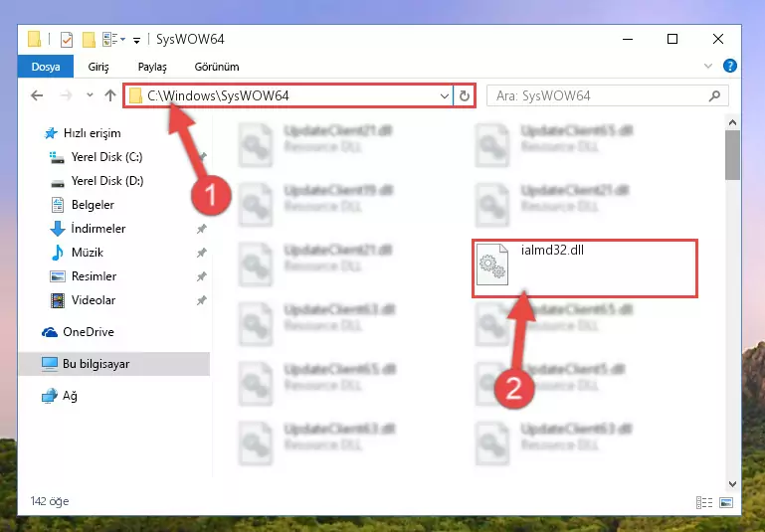Click the address bar path C:\Windows\SysWOW64

[218, 96]
